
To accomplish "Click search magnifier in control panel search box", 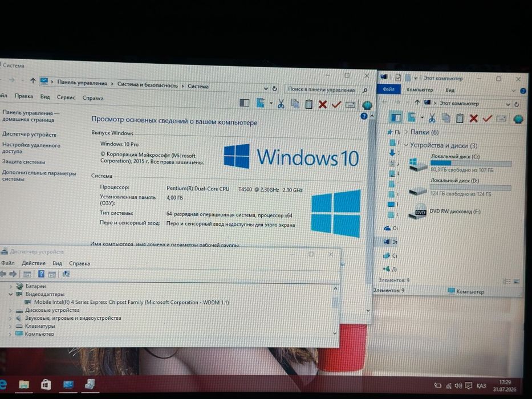I will coord(365,90).
